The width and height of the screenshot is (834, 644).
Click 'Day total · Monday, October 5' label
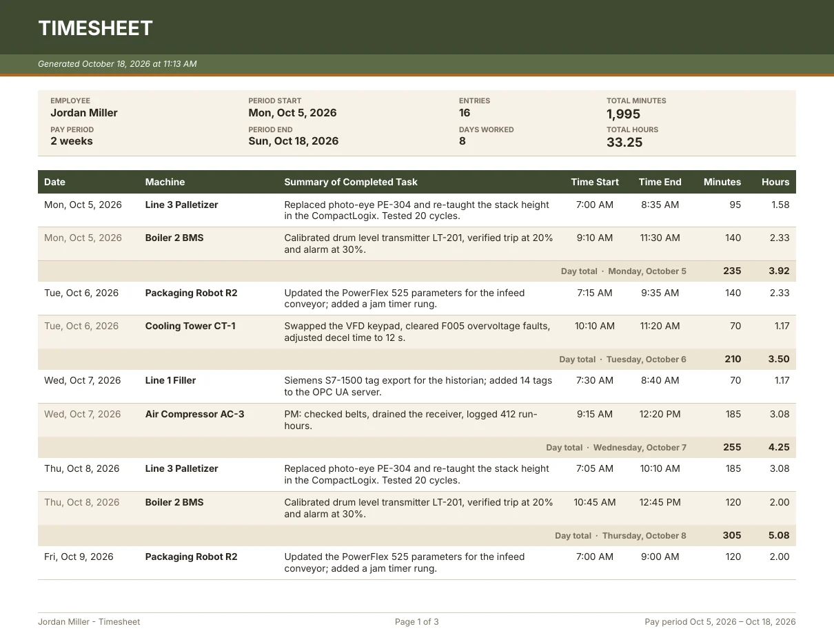tap(624, 271)
